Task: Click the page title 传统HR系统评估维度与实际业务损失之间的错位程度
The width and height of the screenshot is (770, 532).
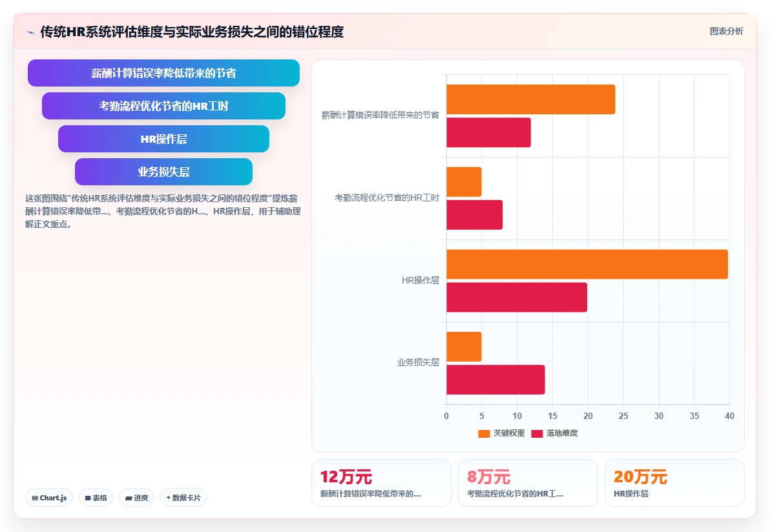Action: tap(192, 32)
